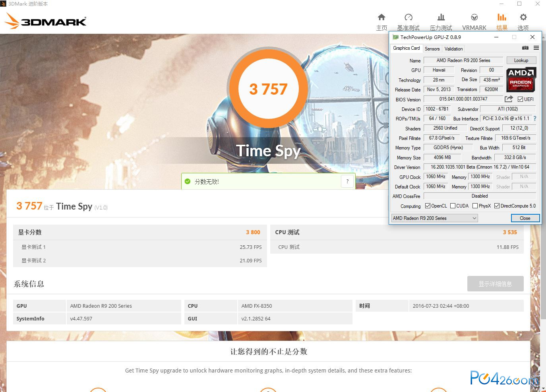
Task: Click the 分数无效! warning text
Action: pos(207,182)
